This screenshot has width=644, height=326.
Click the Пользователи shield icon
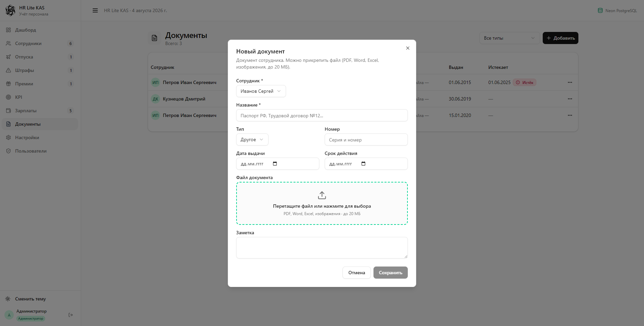pos(8,151)
